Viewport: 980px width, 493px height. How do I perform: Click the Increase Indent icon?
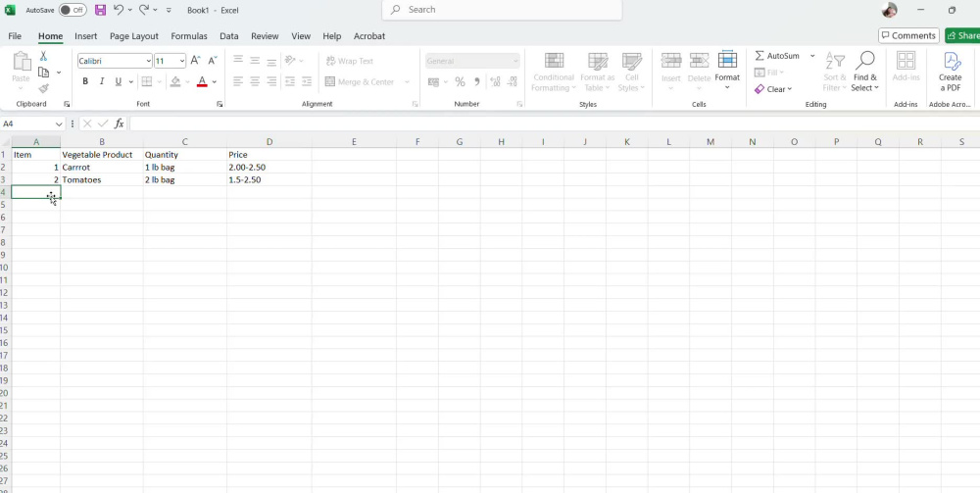click(306, 81)
